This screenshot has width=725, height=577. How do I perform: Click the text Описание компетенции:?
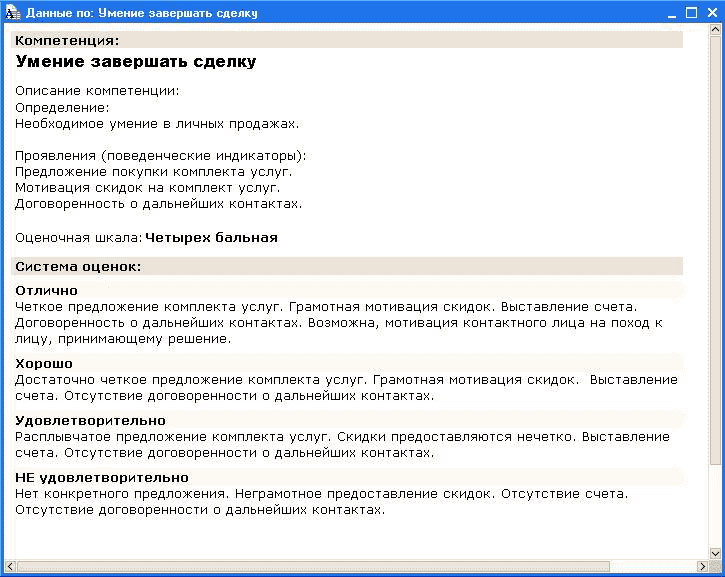97,91
